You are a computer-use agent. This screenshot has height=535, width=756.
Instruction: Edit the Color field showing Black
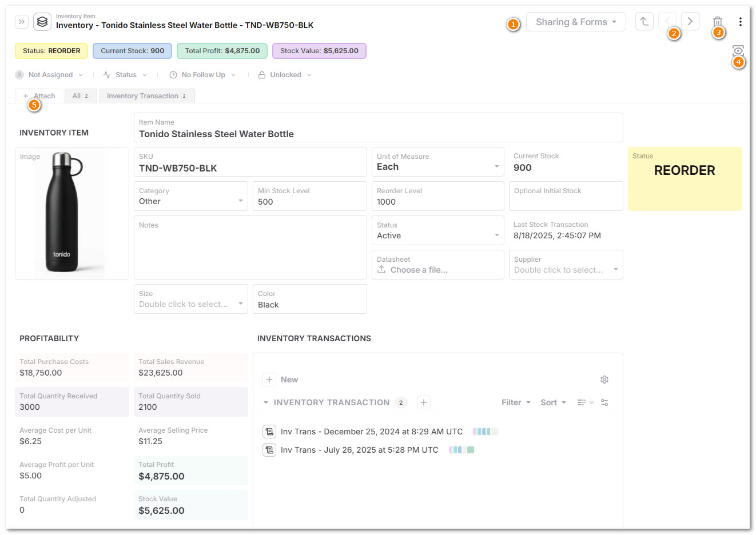click(x=310, y=299)
